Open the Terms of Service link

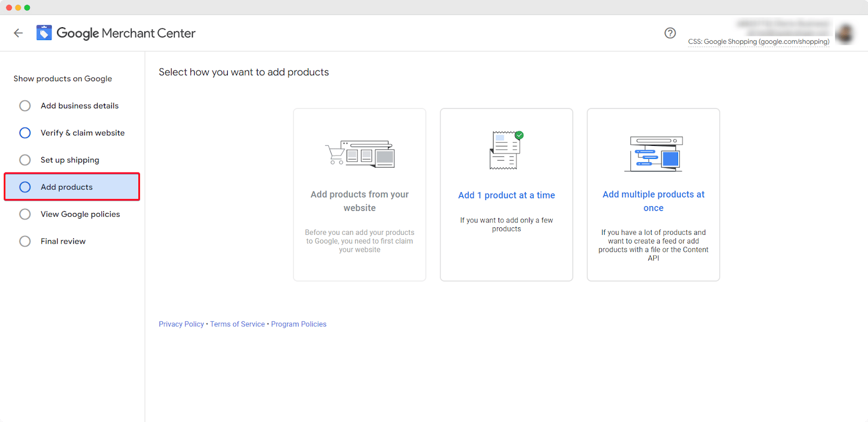[x=238, y=324]
